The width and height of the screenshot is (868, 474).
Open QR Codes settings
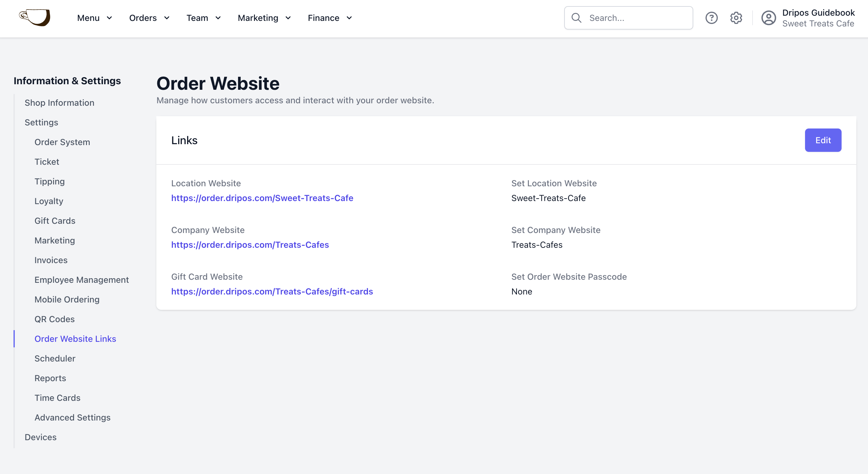point(55,319)
